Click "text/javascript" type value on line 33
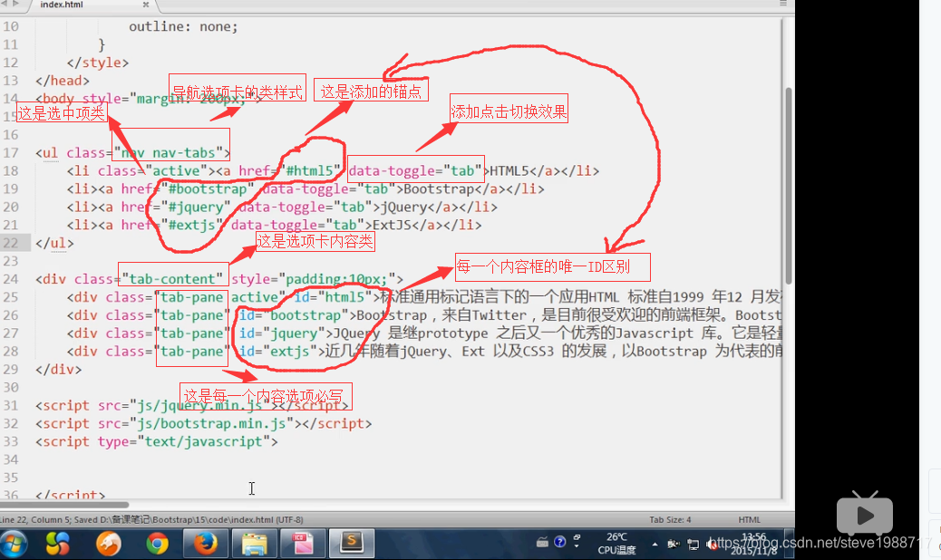The width and height of the screenshot is (941, 560). pyautogui.click(x=203, y=441)
